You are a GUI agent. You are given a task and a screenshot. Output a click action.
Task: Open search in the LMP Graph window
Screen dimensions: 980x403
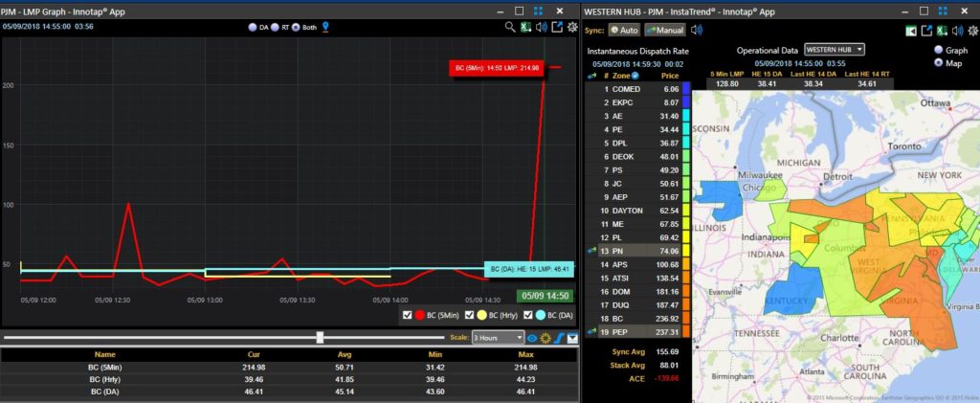click(510, 27)
